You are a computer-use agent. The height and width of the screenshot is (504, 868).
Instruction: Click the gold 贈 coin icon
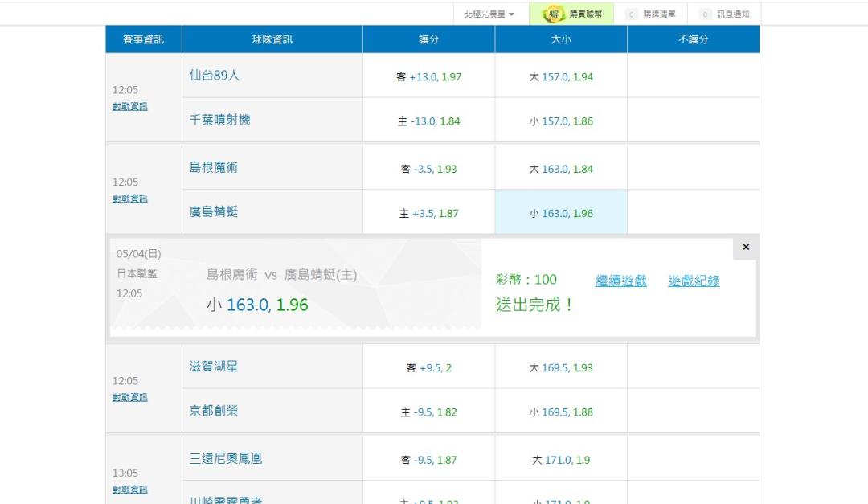(554, 14)
